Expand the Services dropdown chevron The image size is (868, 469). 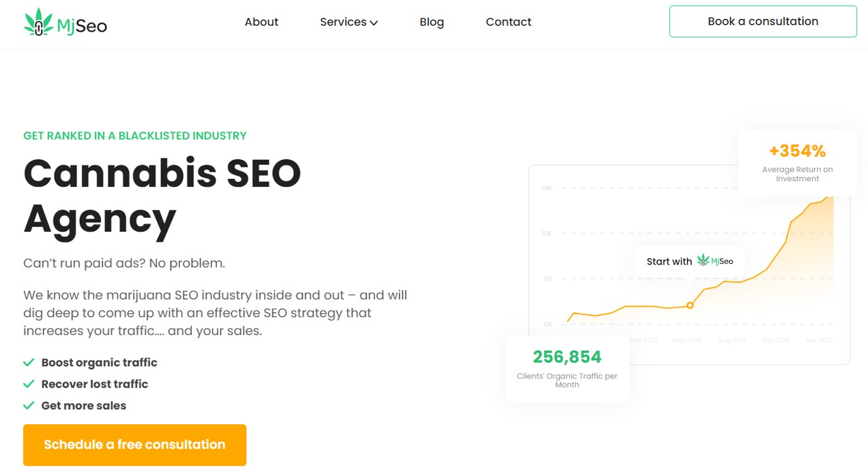pyautogui.click(x=374, y=23)
